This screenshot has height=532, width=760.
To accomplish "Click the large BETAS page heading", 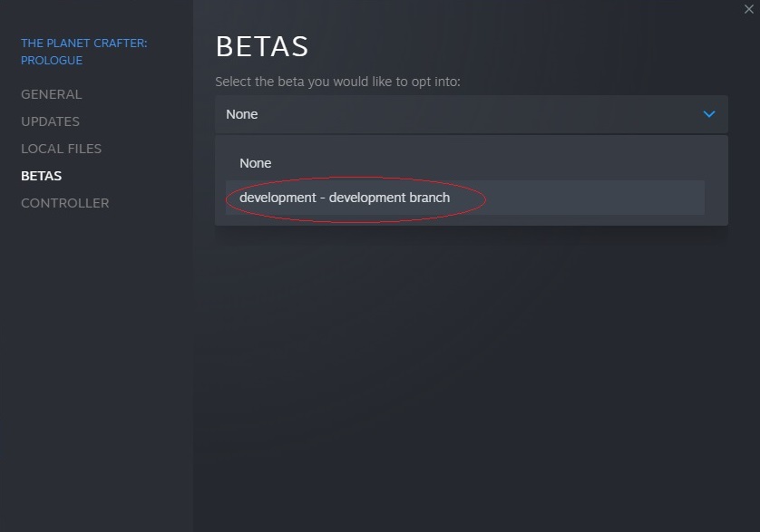I will tap(262, 46).
